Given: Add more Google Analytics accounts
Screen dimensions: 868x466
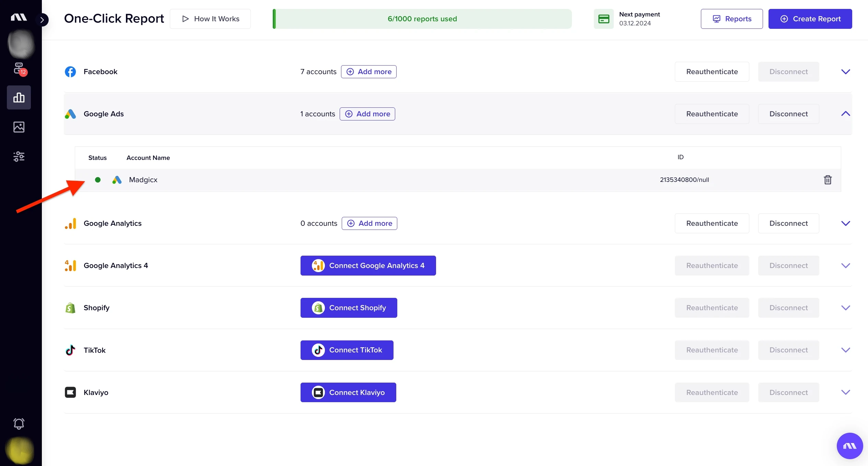Looking at the screenshot, I should click(x=370, y=223).
